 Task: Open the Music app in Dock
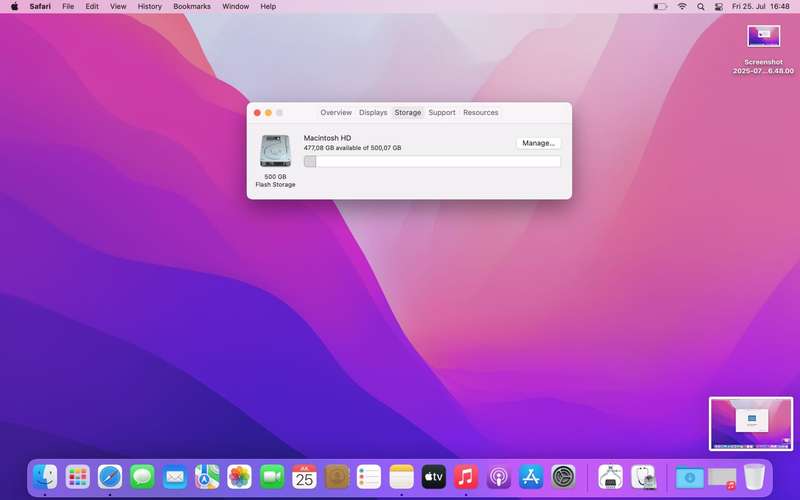[466, 477]
